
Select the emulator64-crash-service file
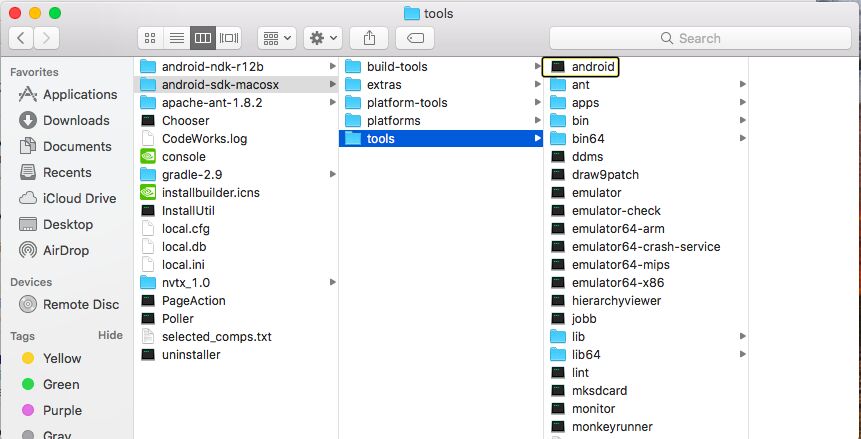[x=635, y=247]
